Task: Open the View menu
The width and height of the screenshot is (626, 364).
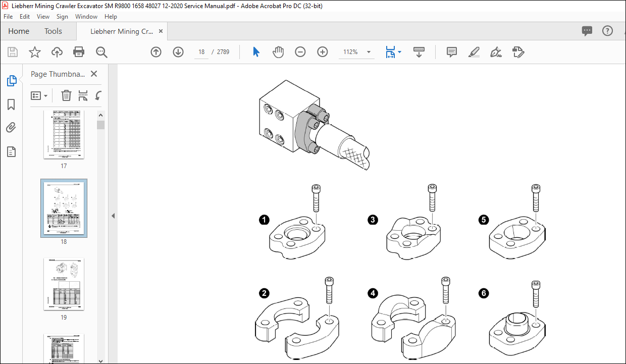Action: pyautogui.click(x=43, y=17)
